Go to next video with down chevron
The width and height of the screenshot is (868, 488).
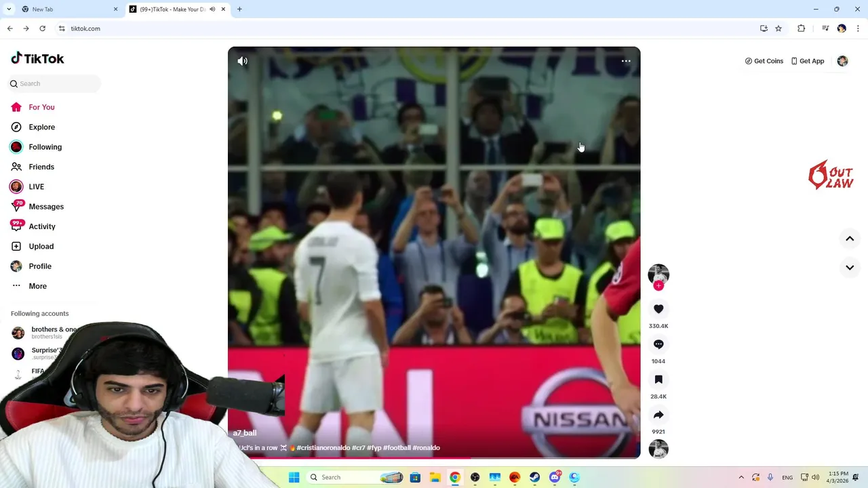[x=850, y=267]
